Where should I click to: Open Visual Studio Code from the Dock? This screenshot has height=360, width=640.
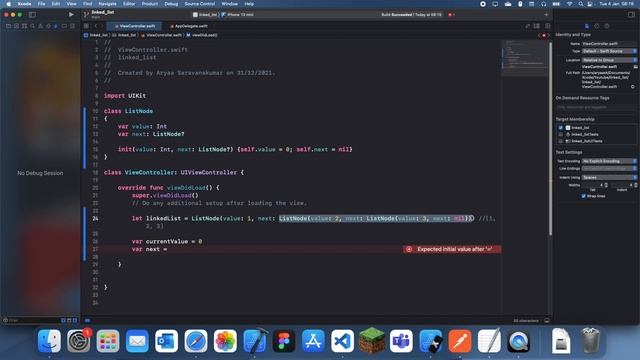click(x=342, y=341)
